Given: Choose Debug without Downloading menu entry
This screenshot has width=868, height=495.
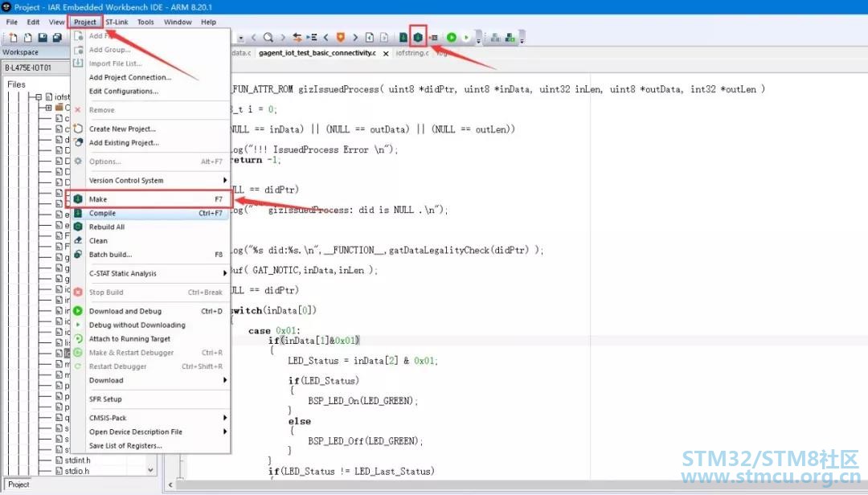Looking at the screenshot, I should (x=150, y=325).
